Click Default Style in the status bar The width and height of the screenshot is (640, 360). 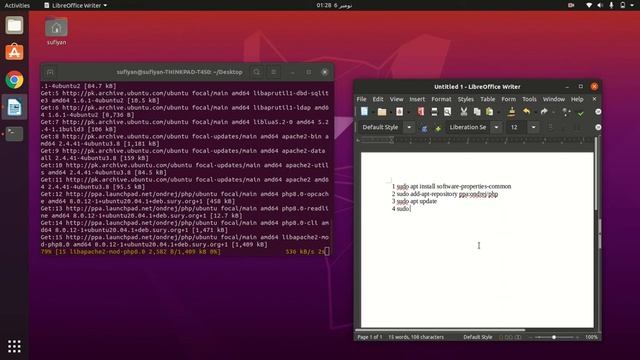478,337
